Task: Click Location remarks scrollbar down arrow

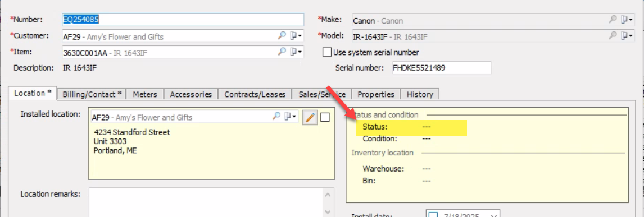Action: pos(328,212)
